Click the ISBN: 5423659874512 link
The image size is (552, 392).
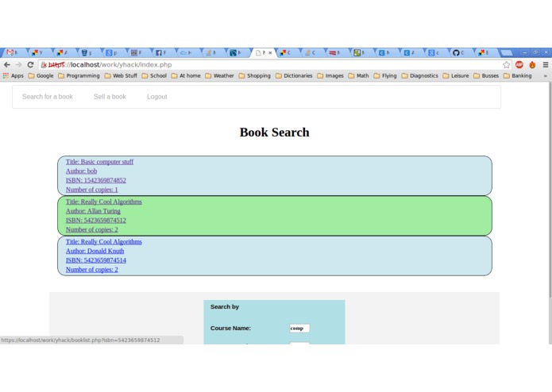tap(96, 220)
